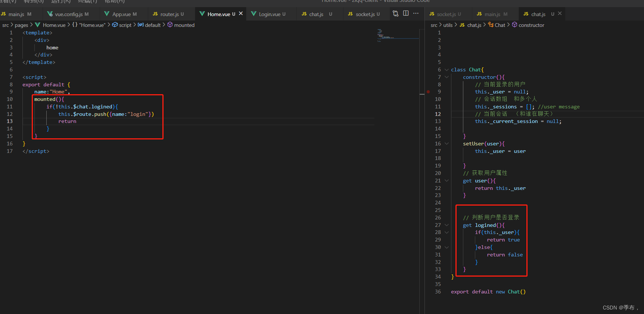The image size is (644, 314).
Task: Open the more actions ellipsis in editor toolbar
Action: coord(416,13)
